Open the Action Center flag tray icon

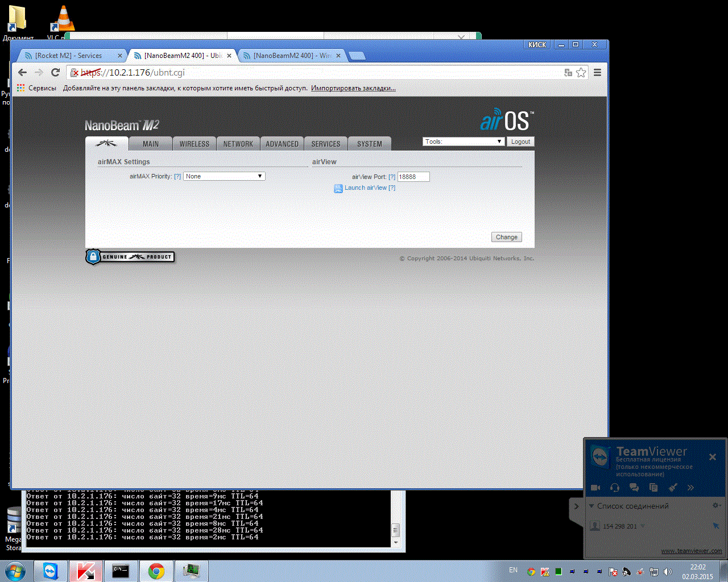pyautogui.click(x=613, y=572)
